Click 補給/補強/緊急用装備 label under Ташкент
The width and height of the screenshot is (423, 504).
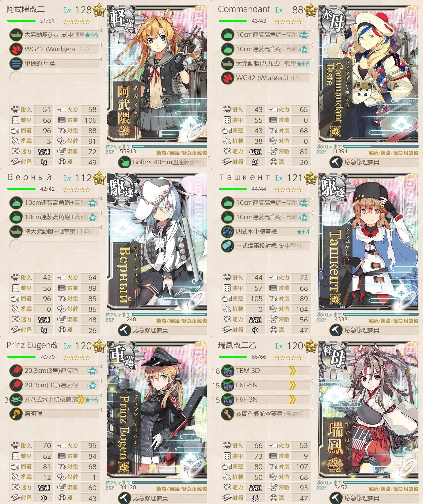coord(393,321)
